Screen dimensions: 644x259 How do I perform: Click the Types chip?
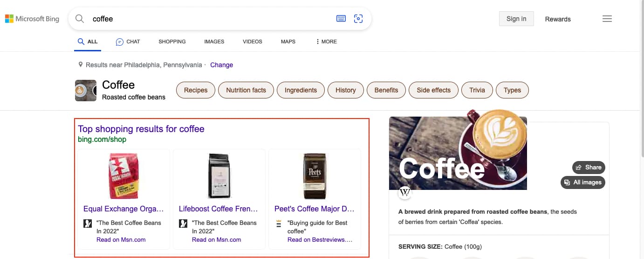pos(512,90)
